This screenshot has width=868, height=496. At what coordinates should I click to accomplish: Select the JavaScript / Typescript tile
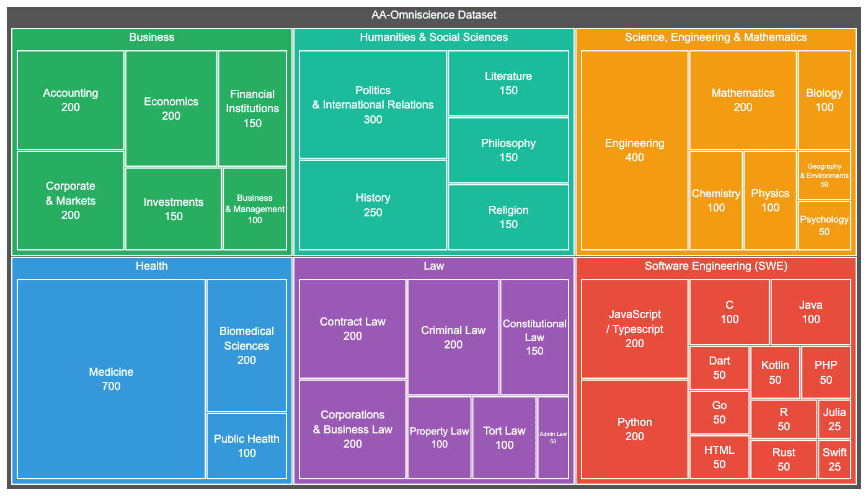point(634,329)
